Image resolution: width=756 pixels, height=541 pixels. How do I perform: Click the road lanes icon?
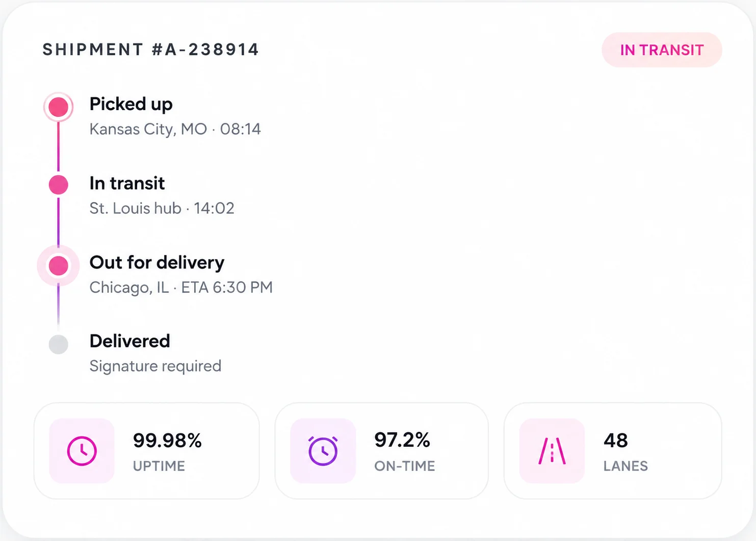pyautogui.click(x=552, y=451)
